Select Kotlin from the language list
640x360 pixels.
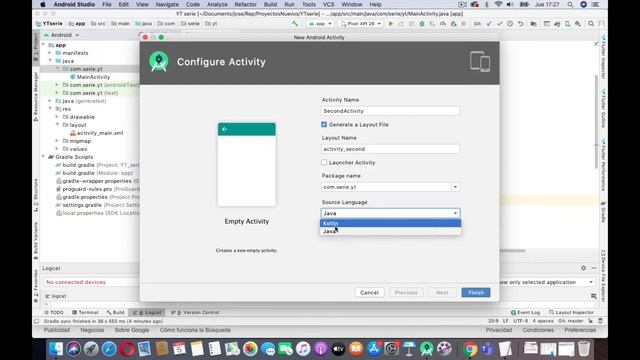pos(390,223)
